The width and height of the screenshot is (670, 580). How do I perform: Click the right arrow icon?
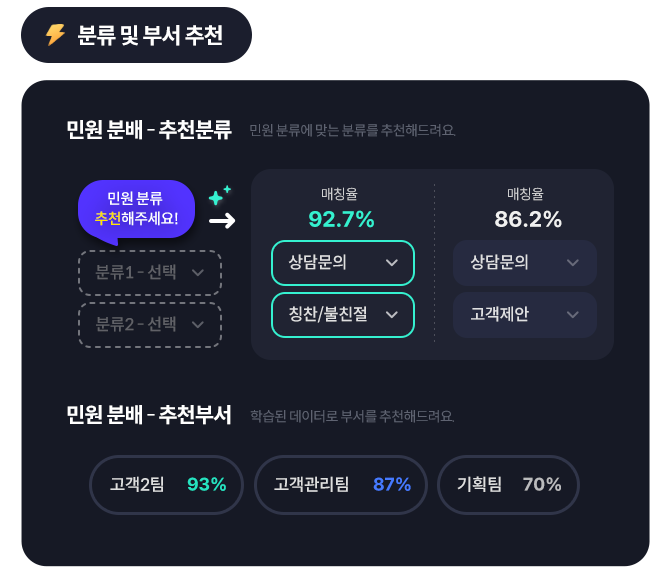coord(222,221)
